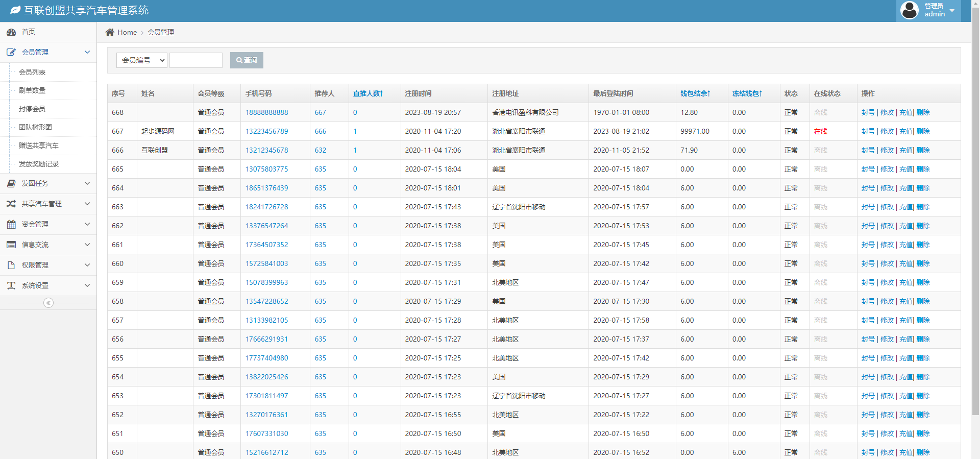980x459 pixels.
Task: Click the shuffle icon for 共享汽车管理
Action: tap(11, 204)
